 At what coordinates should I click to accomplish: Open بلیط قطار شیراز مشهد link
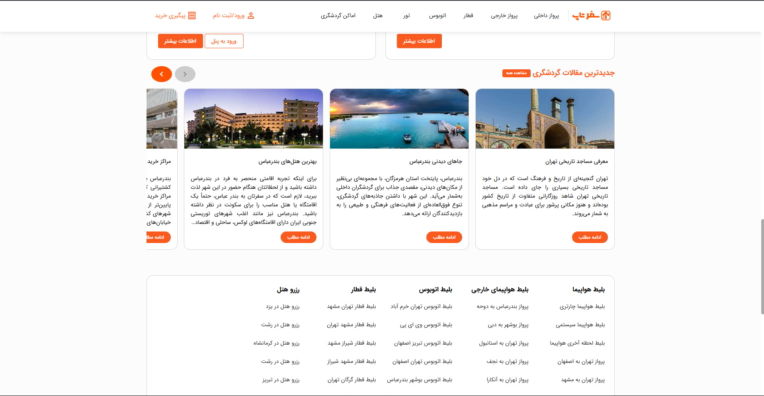(x=351, y=343)
